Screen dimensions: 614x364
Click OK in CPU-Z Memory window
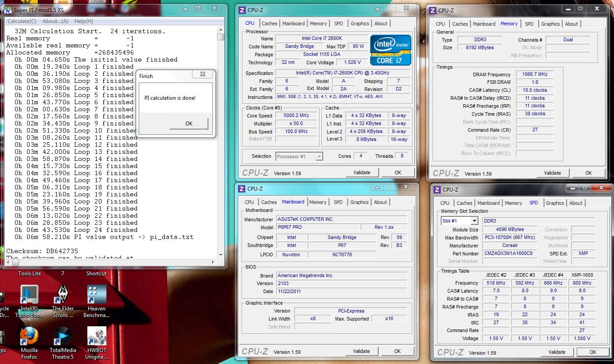(x=588, y=173)
